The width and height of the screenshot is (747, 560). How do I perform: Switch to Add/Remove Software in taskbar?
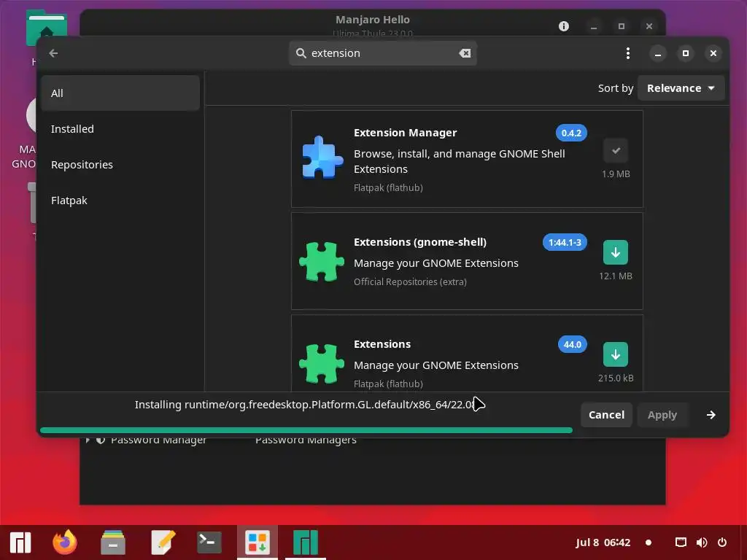258,542
